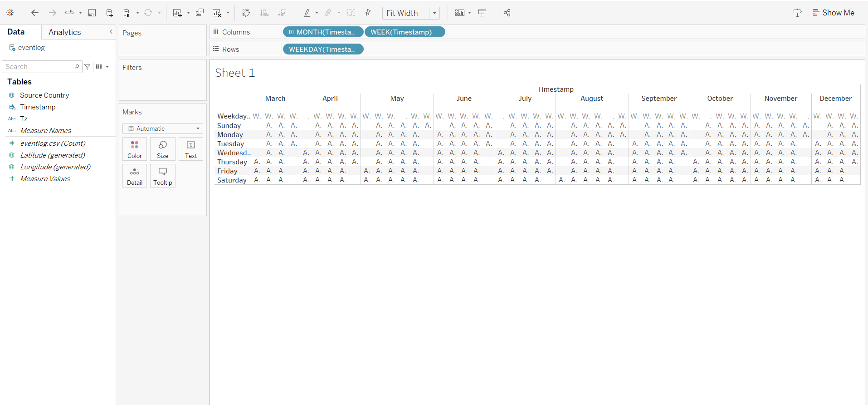Click the Duplicate worksheet icon

(x=200, y=13)
